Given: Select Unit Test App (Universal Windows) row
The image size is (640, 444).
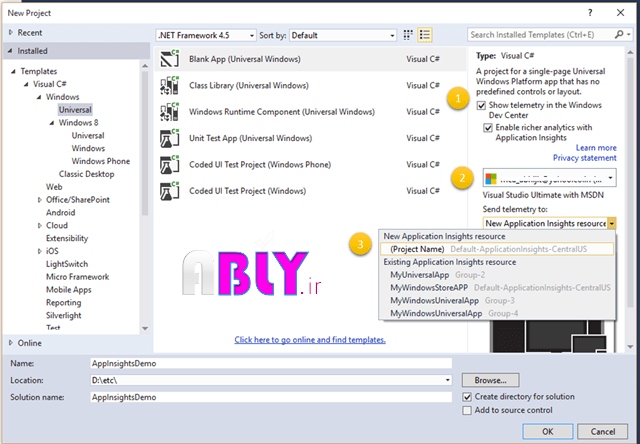Looking at the screenshot, I should point(310,138).
